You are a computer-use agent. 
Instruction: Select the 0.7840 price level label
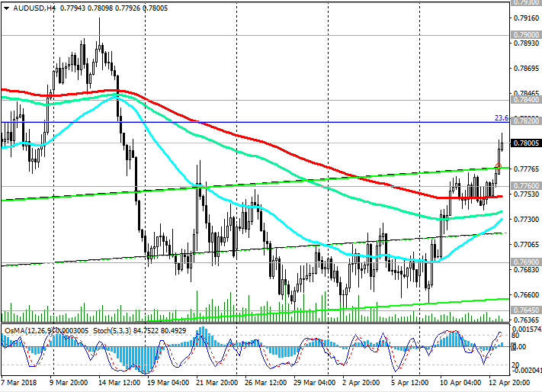[x=527, y=100]
